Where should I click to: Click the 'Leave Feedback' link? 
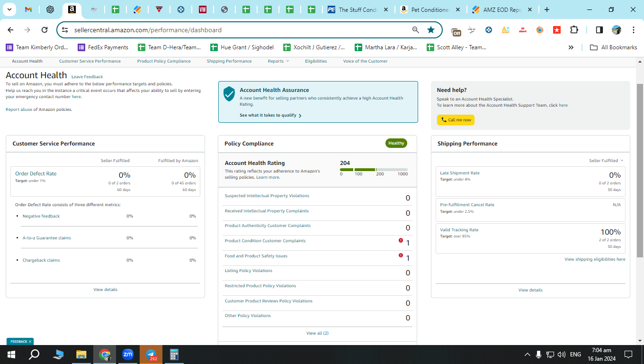point(87,77)
